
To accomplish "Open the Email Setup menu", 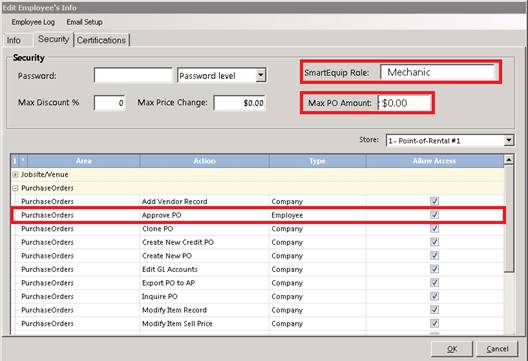I will [x=85, y=22].
